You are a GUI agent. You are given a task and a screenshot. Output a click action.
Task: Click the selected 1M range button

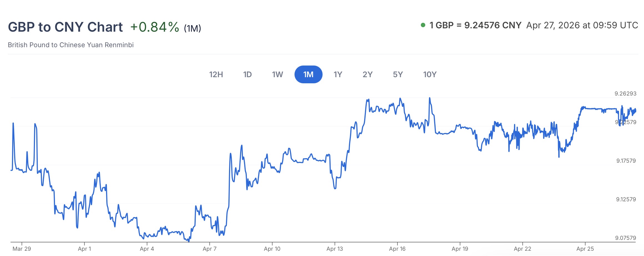(x=308, y=74)
